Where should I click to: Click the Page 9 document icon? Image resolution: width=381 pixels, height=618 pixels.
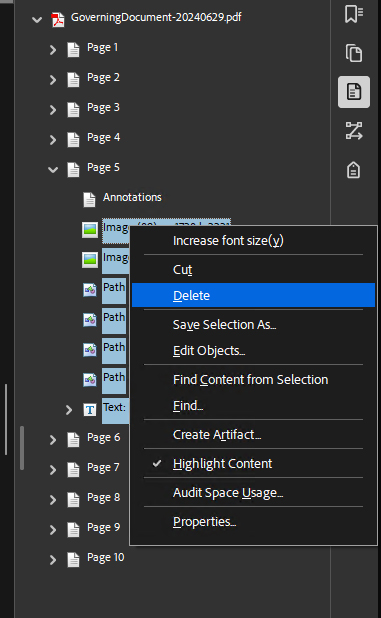pyautogui.click(x=73, y=530)
